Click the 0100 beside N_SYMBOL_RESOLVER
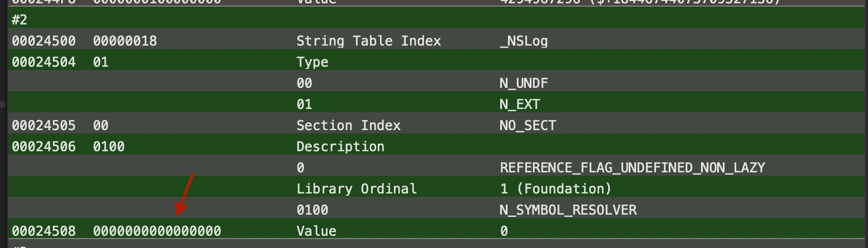This screenshot has width=868, height=248. tap(312, 210)
